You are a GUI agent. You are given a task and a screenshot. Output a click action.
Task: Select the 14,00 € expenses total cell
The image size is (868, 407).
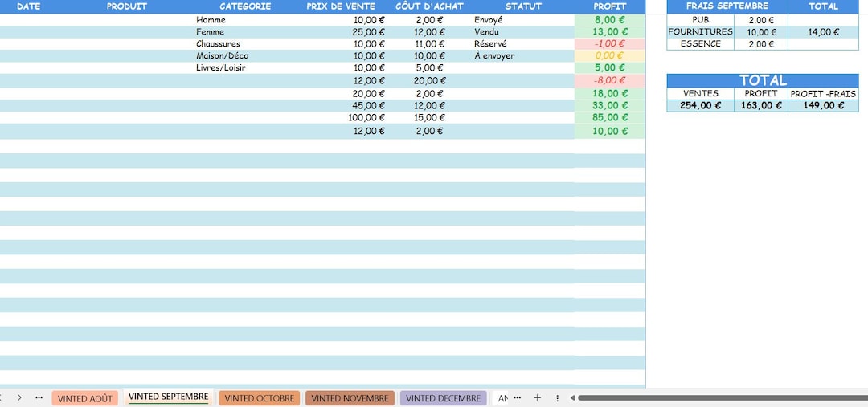coord(823,32)
